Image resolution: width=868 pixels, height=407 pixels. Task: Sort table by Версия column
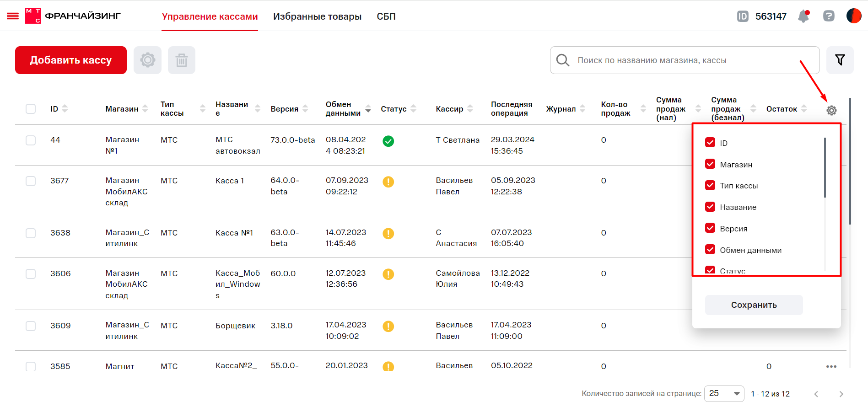click(x=305, y=108)
